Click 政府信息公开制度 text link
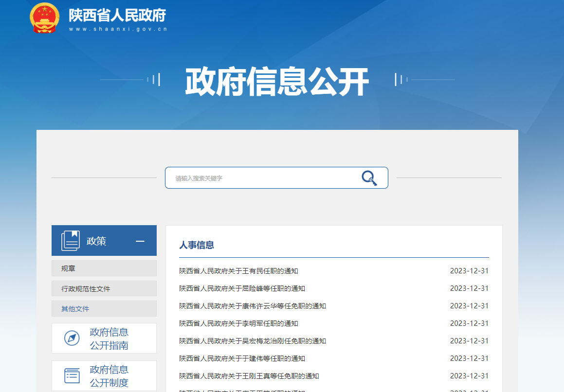Screen dimensions: 564x392 109,376
